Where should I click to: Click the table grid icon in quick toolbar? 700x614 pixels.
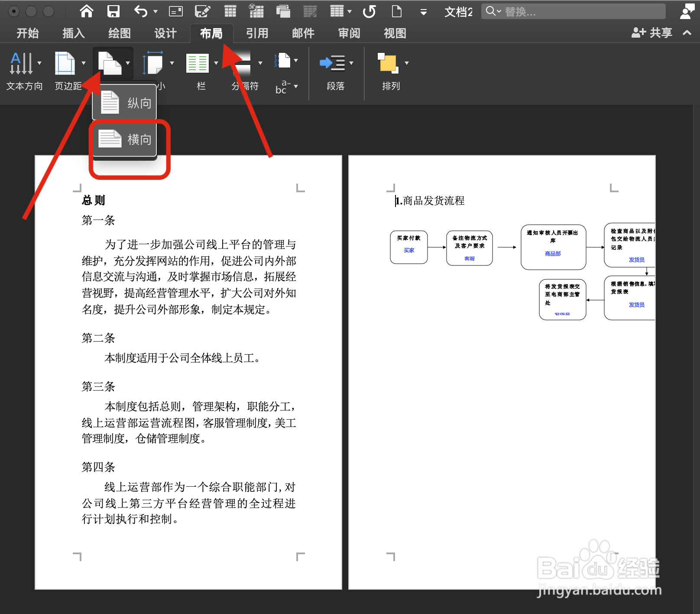tap(230, 11)
